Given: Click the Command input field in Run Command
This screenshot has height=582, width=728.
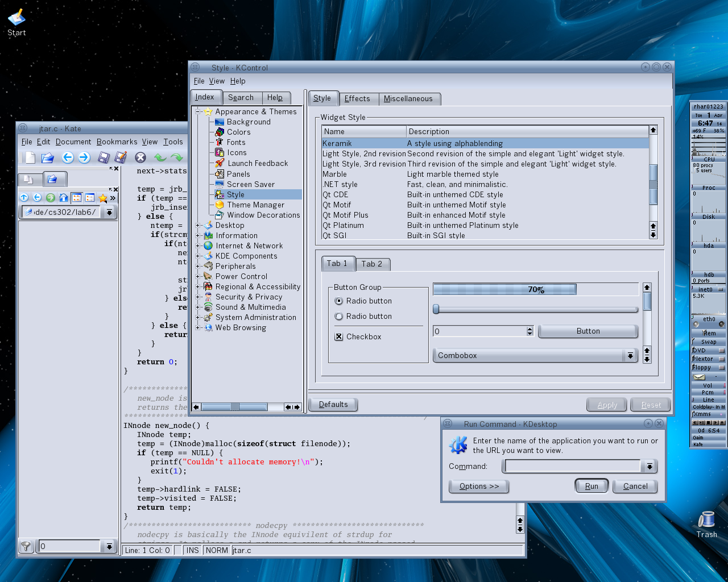Looking at the screenshot, I should click(573, 466).
